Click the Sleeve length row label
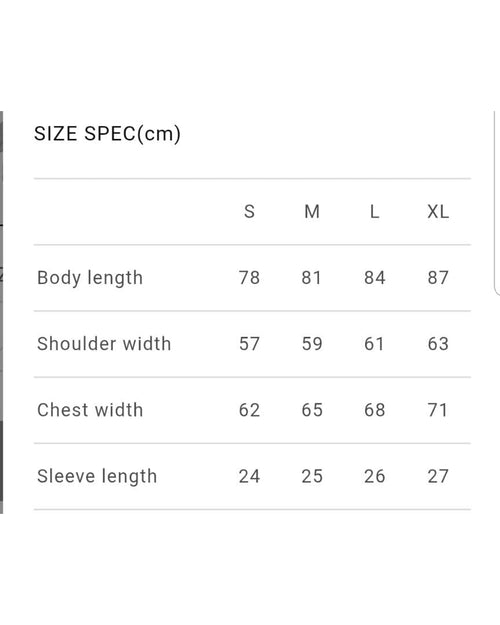The width and height of the screenshot is (500, 625). click(x=97, y=476)
